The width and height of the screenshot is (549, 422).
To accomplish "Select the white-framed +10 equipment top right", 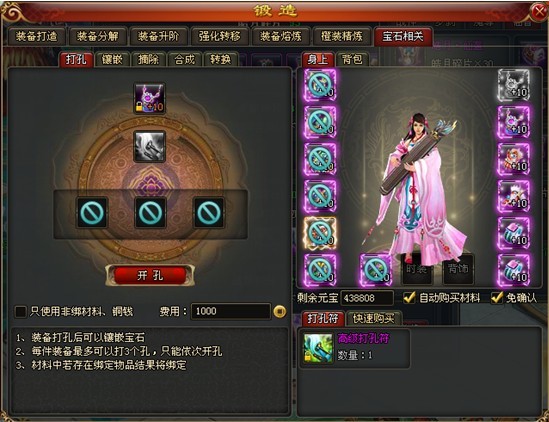I will [x=514, y=85].
